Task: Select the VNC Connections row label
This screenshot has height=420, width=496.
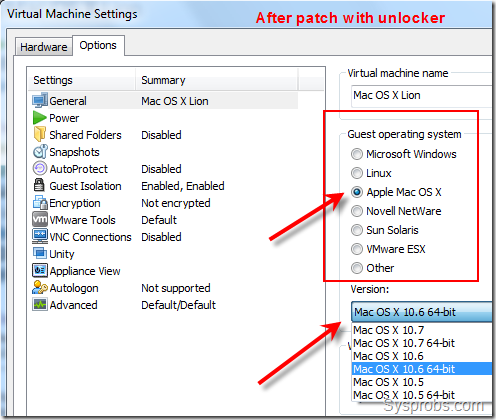Action: click(x=90, y=237)
